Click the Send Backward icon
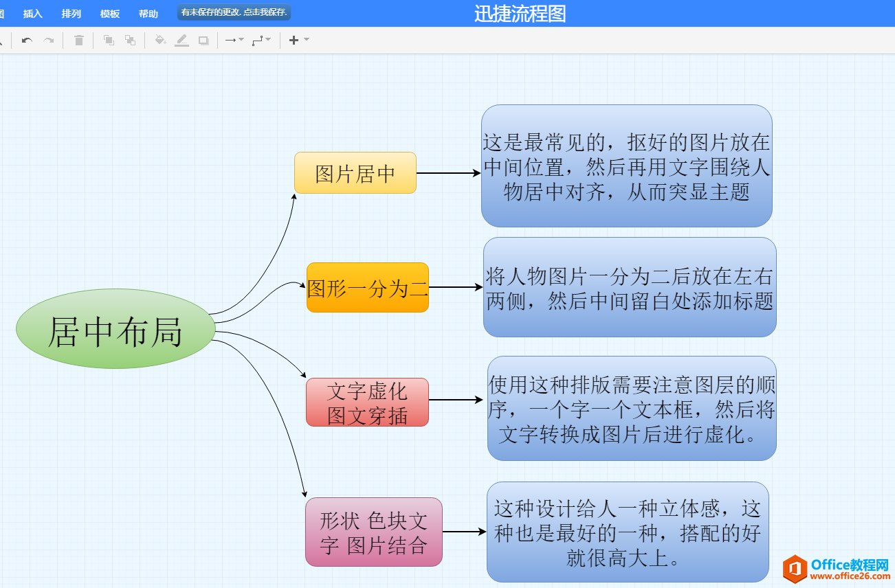This screenshot has width=895, height=588. point(130,40)
